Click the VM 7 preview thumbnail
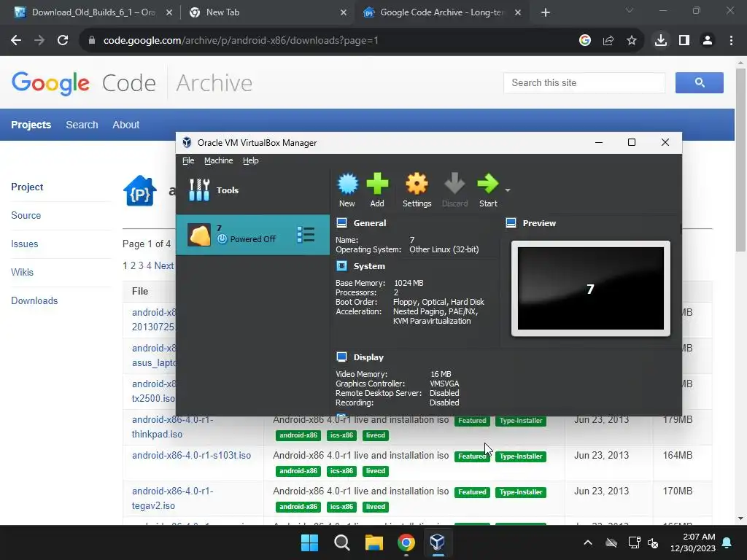747x560 pixels. (591, 288)
